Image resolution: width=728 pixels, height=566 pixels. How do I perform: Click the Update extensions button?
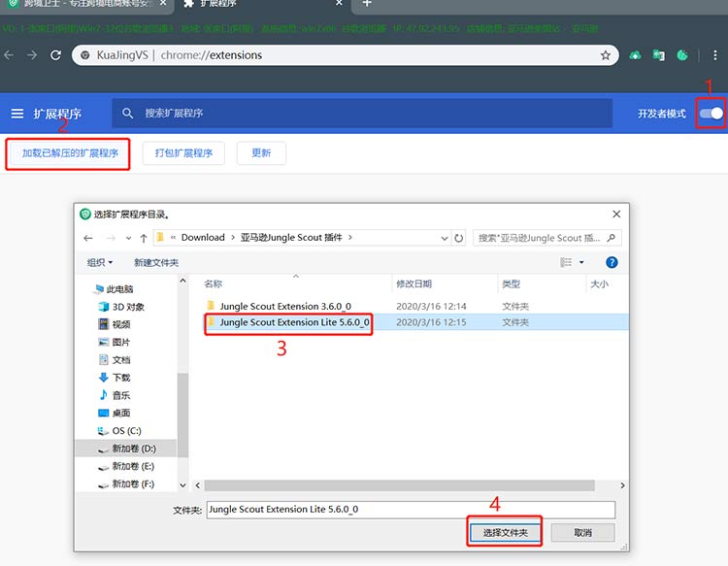pyautogui.click(x=261, y=153)
